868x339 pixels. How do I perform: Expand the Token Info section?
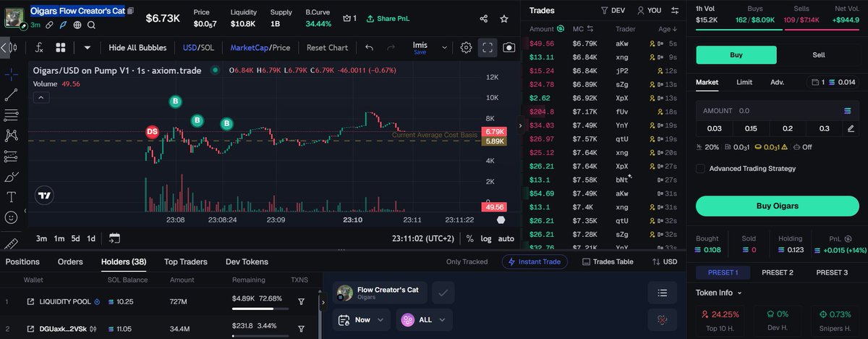(719, 293)
